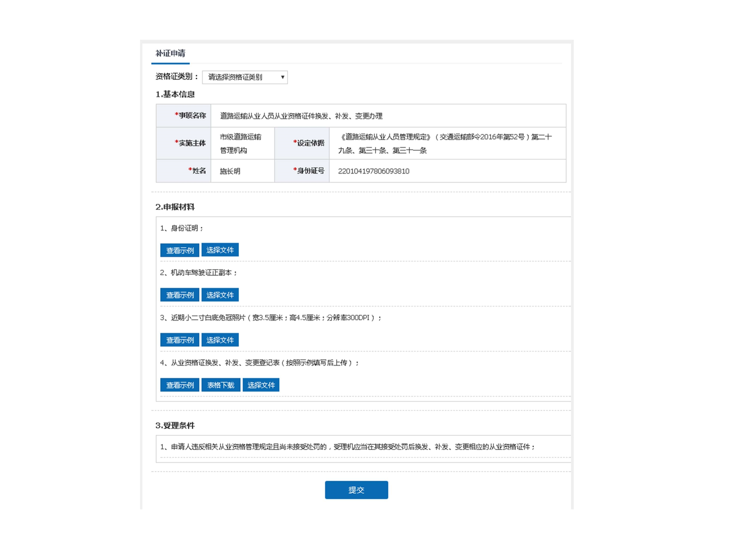The height and width of the screenshot is (534, 756).
Task: View example for 机动车驾驶证正副本
Action: [x=180, y=295]
